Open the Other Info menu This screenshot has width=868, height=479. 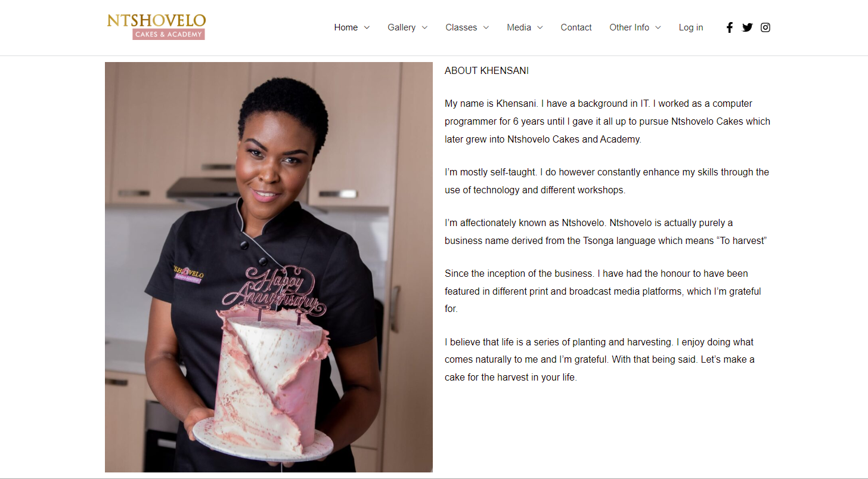[x=629, y=27]
